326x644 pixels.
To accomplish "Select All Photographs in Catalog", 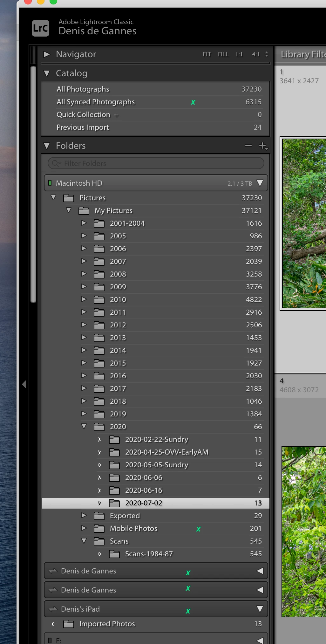I will tap(155, 89).
